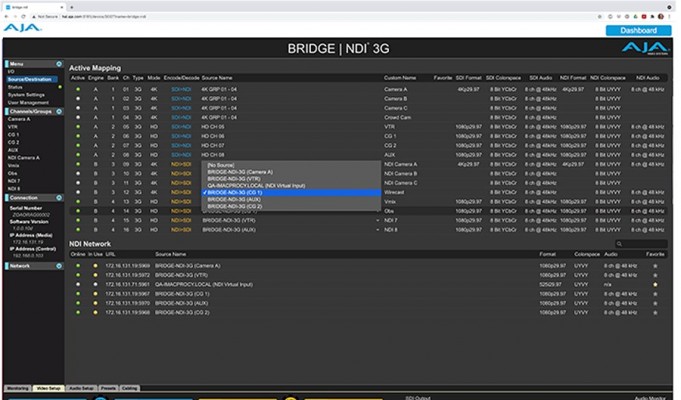
Task: Open User Management in sidebar
Action: pos(28,103)
